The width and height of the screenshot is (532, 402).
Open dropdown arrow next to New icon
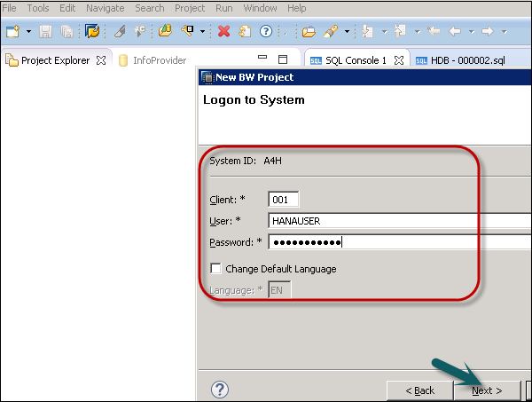click(x=29, y=31)
